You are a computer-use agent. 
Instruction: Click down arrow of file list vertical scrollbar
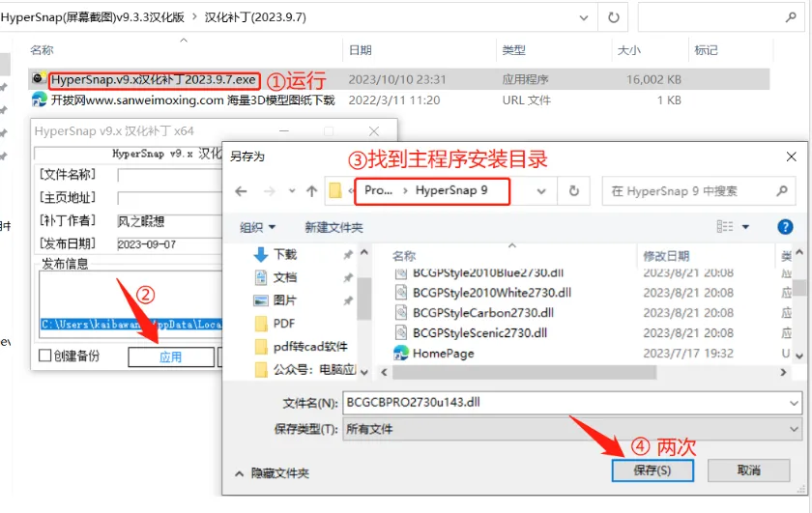799,356
